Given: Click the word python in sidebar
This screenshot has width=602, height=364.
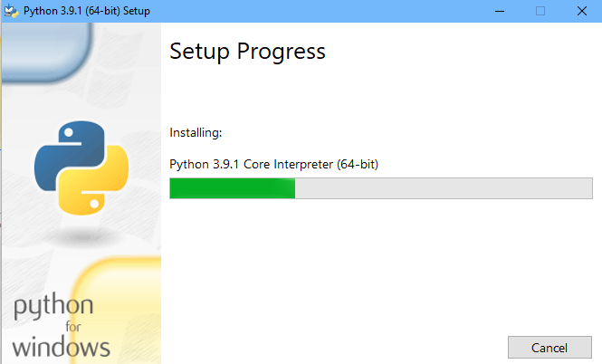Looking at the screenshot, I should (x=53, y=306).
